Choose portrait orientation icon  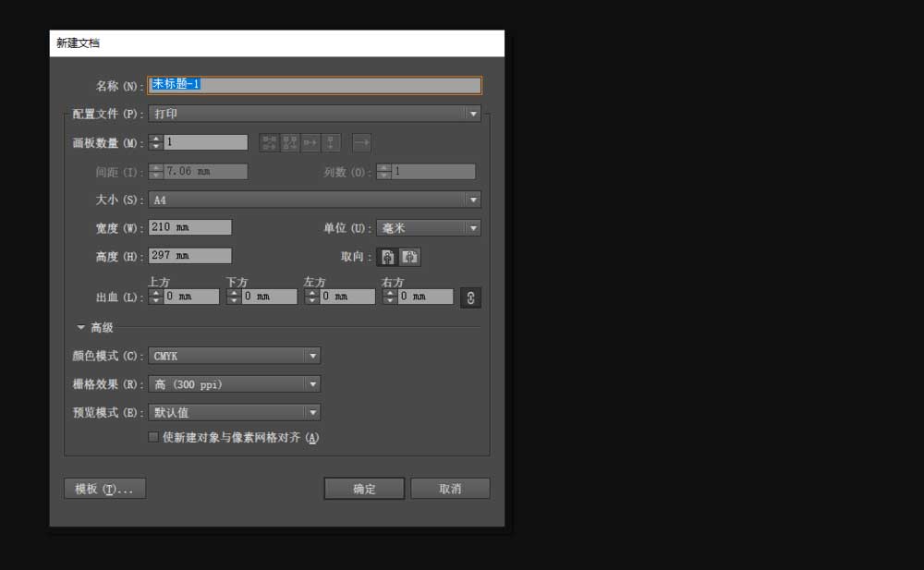388,257
